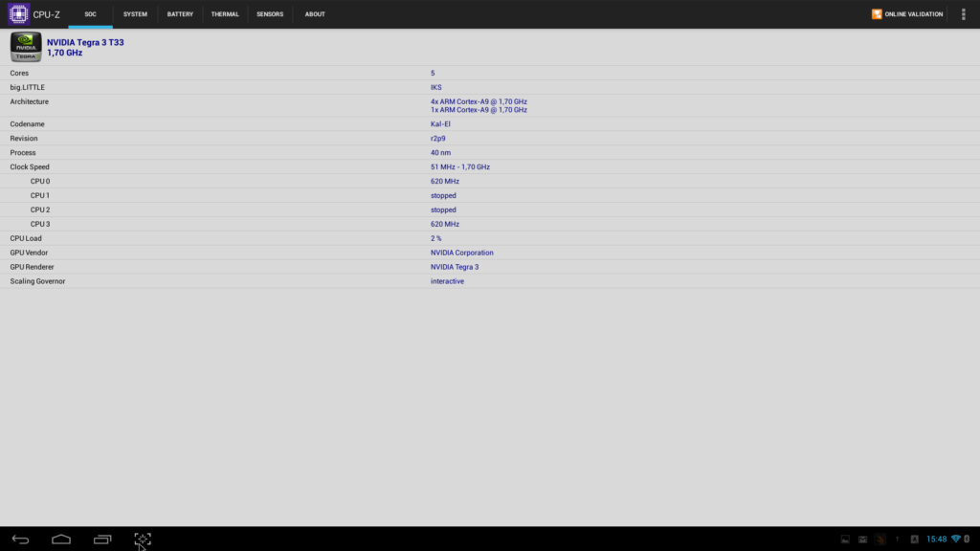
Task: Tap the orange Online Validation icon
Action: tap(877, 13)
